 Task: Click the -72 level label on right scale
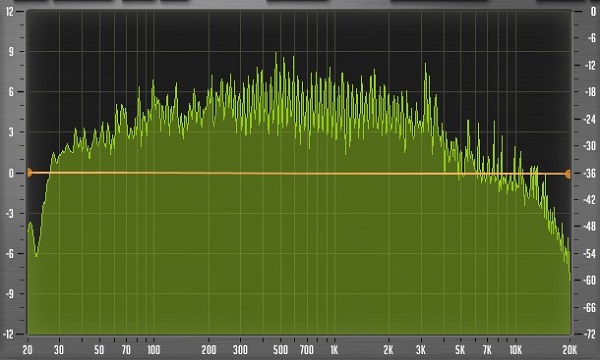pos(589,334)
